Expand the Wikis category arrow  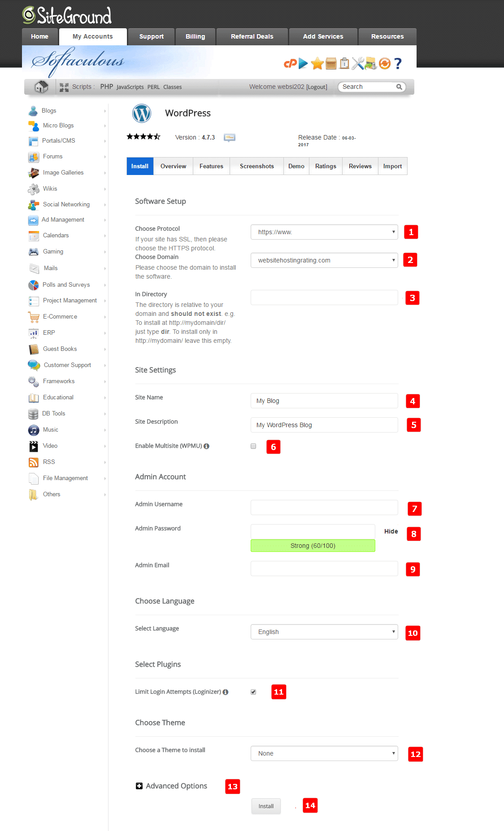(x=105, y=189)
